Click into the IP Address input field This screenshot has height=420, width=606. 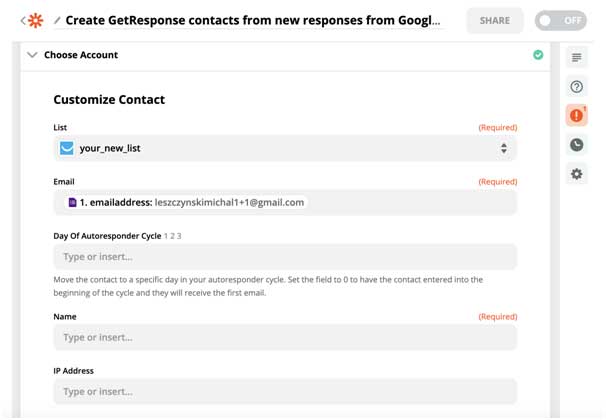(x=285, y=392)
